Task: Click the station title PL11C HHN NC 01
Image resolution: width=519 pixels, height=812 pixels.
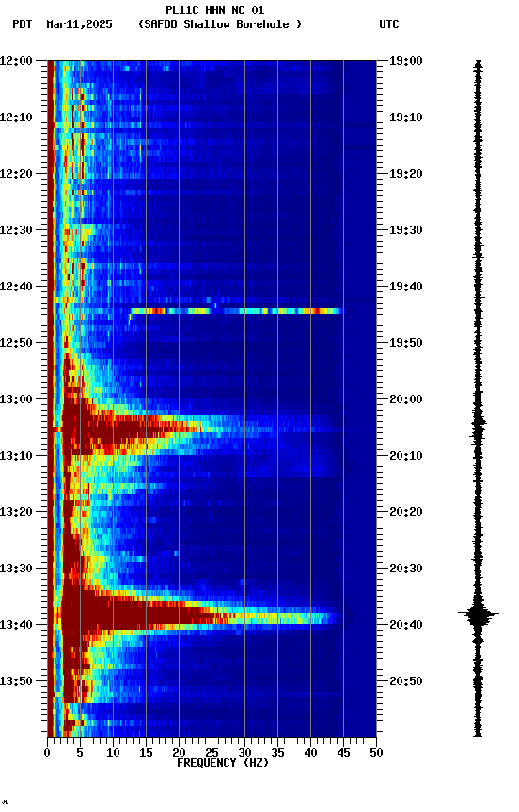Action: [x=214, y=10]
